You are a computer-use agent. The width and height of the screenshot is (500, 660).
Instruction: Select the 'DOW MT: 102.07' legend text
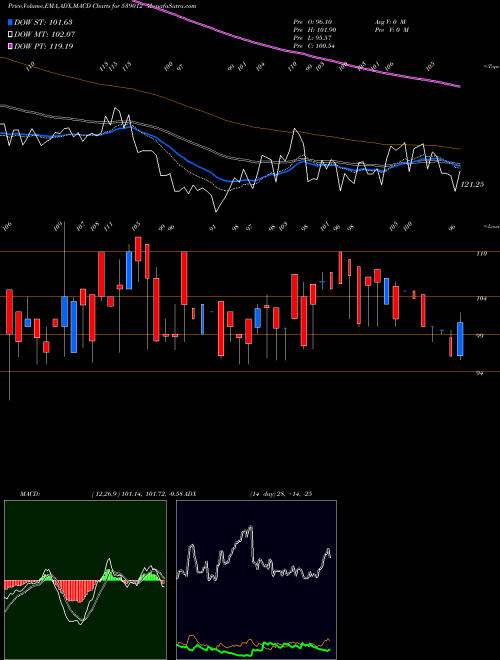pos(45,35)
